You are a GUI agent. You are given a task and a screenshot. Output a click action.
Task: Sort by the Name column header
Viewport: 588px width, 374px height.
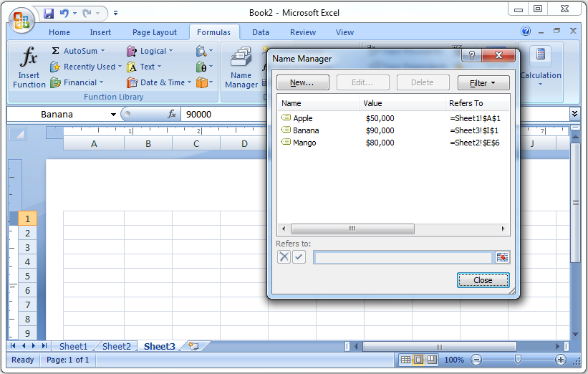pyautogui.click(x=319, y=103)
